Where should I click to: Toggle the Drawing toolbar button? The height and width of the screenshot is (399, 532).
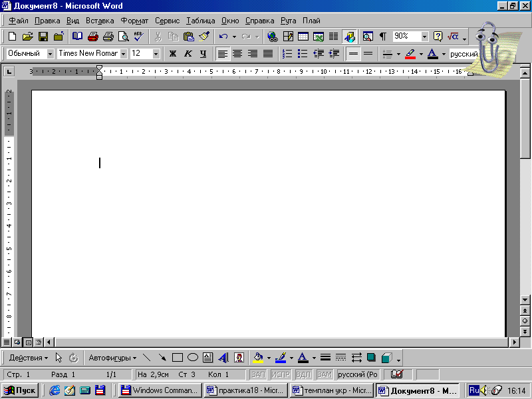pos(350,37)
